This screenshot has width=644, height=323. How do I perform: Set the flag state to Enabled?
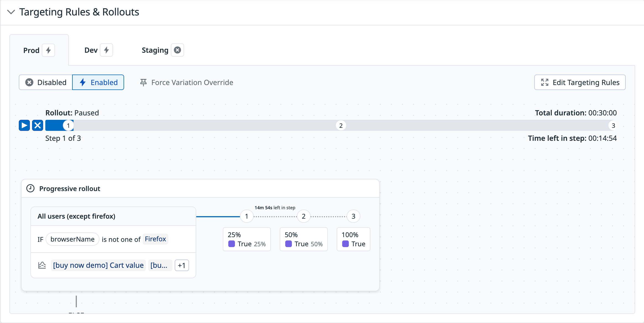(98, 82)
